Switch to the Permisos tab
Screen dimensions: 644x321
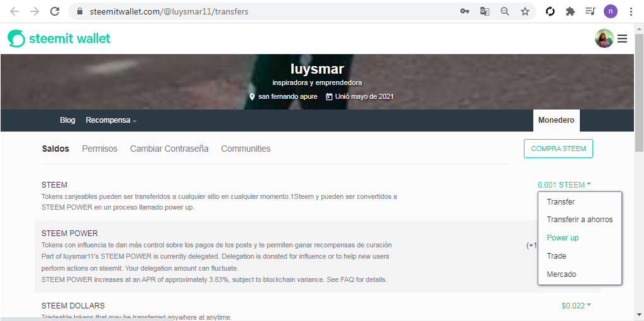(x=100, y=149)
